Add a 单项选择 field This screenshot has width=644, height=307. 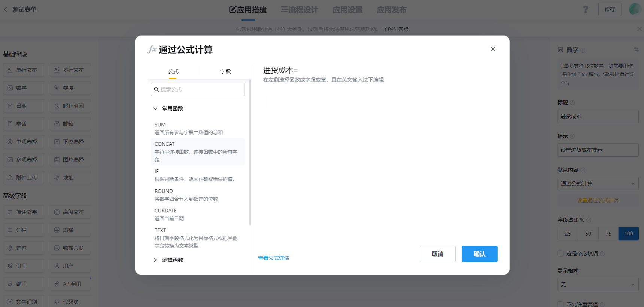point(24,142)
